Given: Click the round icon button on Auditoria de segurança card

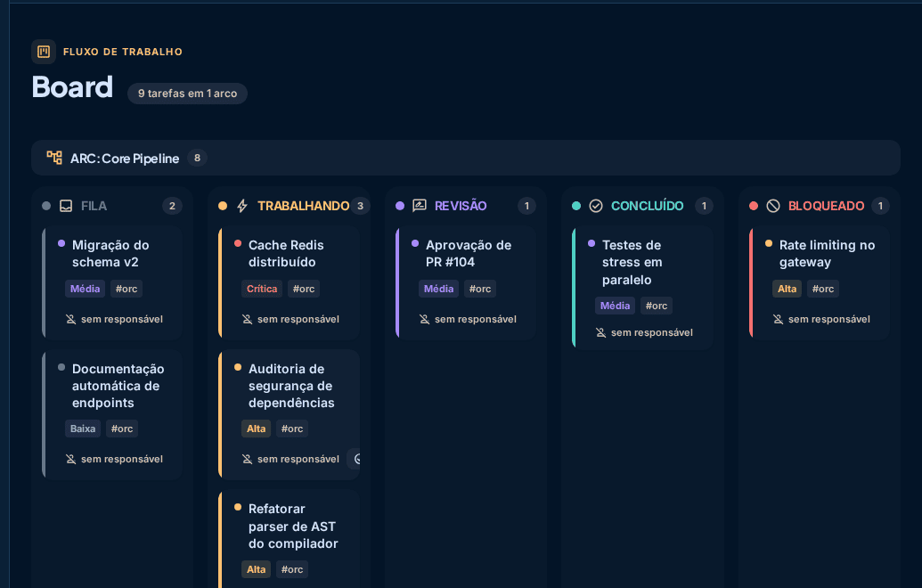Looking at the screenshot, I should point(355,459).
